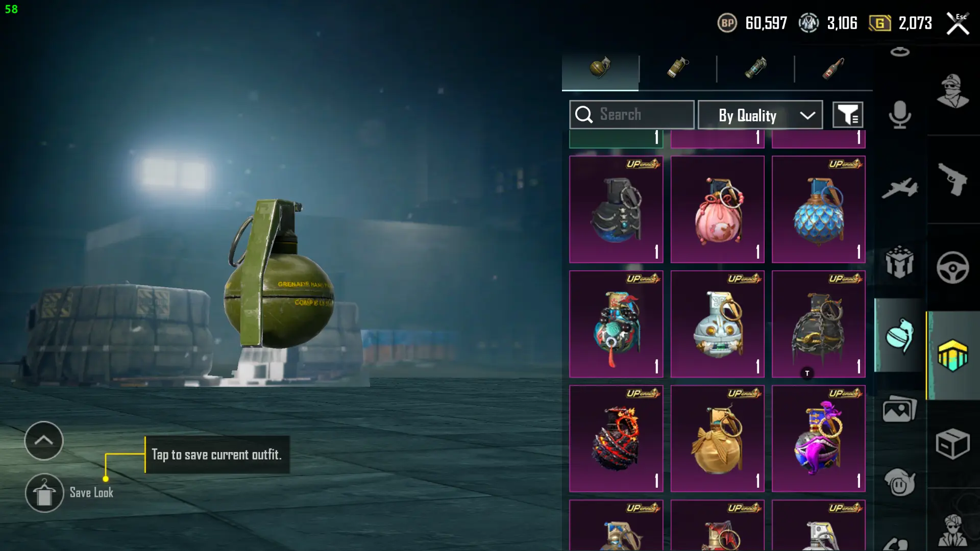
Task: Open the emote face category icon
Action: coord(899,482)
